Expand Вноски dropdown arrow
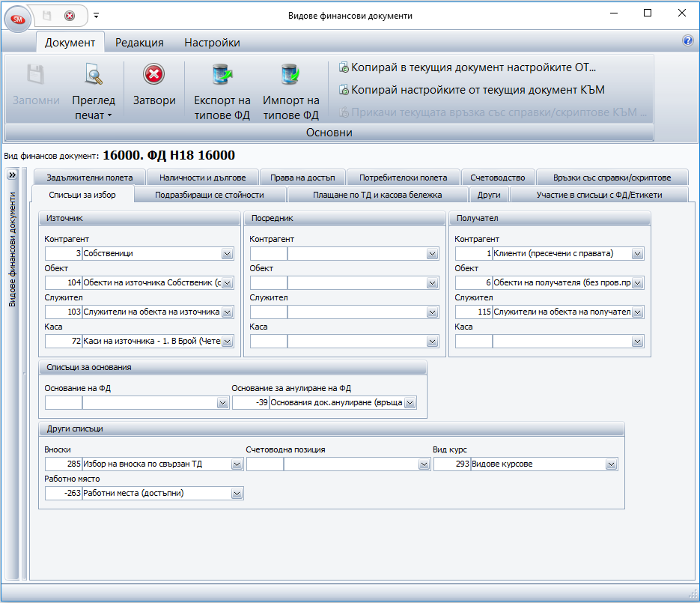Image resolution: width=700 pixels, height=603 pixels. tap(237, 464)
